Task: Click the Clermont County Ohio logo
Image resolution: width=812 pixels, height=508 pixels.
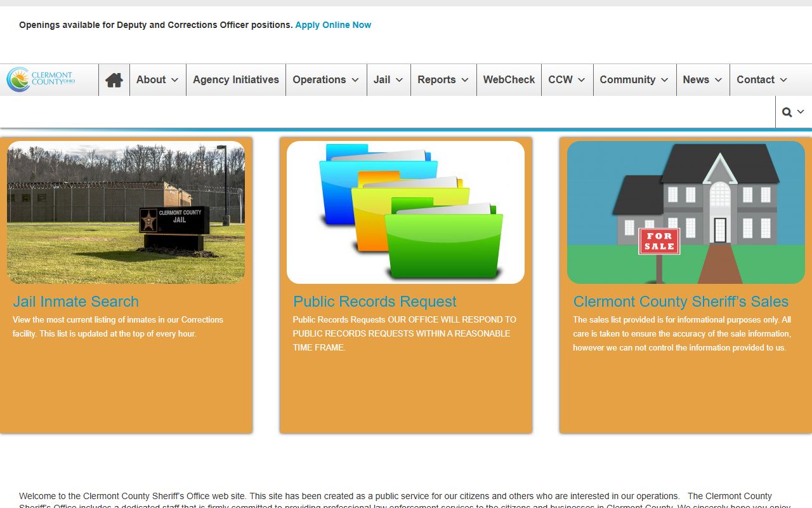Action: (41, 79)
